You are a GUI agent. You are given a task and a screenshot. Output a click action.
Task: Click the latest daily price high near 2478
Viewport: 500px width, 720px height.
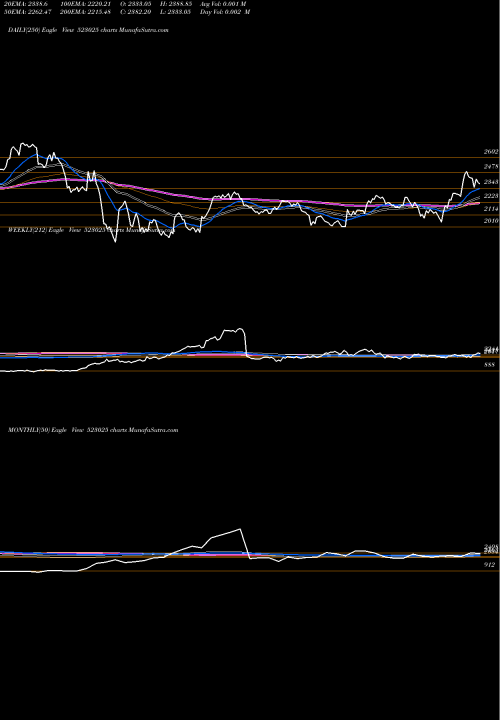[466, 172]
